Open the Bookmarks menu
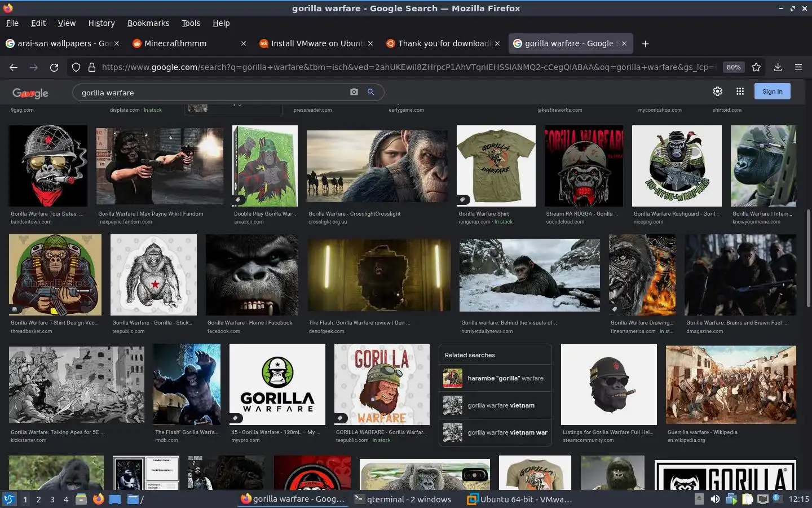812x508 pixels. coord(148,23)
